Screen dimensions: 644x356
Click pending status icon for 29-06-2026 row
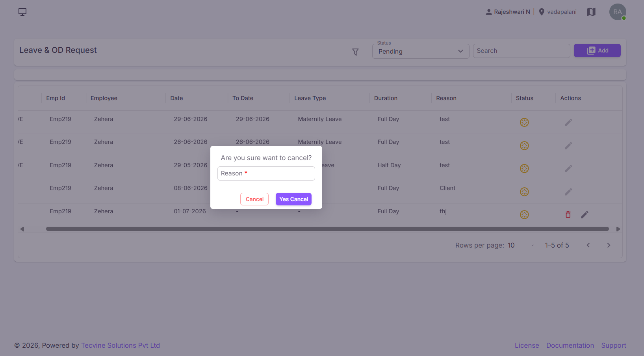[524, 122]
